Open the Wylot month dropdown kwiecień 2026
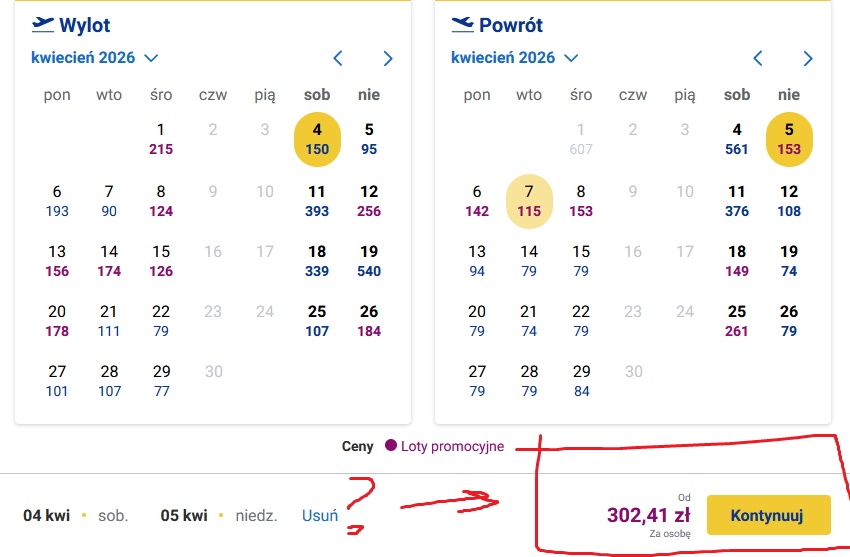 (x=95, y=58)
